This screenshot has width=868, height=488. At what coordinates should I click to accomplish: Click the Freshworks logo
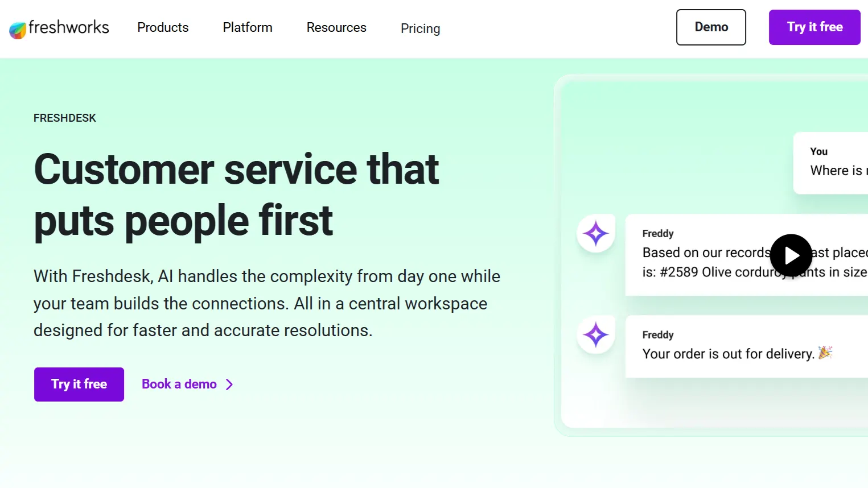click(59, 28)
